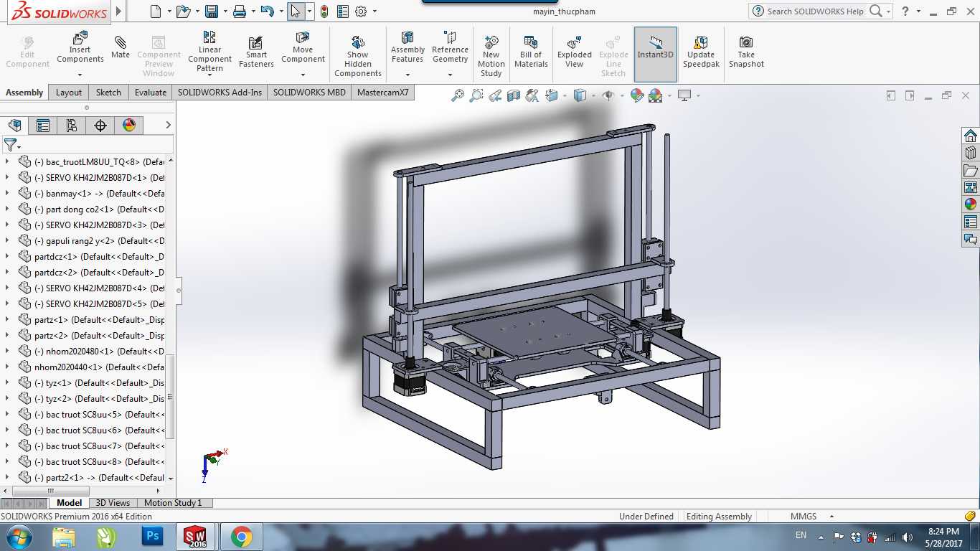Expand the Linear Component Pattern dropdown

[x=209, y=75]
